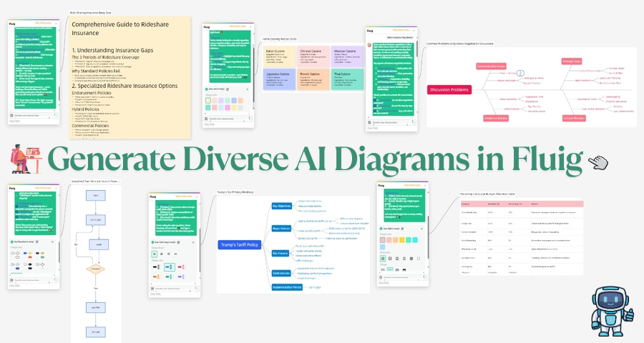Select the interested? decision diamond in flowchart
The width and height of the screenshot is (644, 343).
[95, 270]
